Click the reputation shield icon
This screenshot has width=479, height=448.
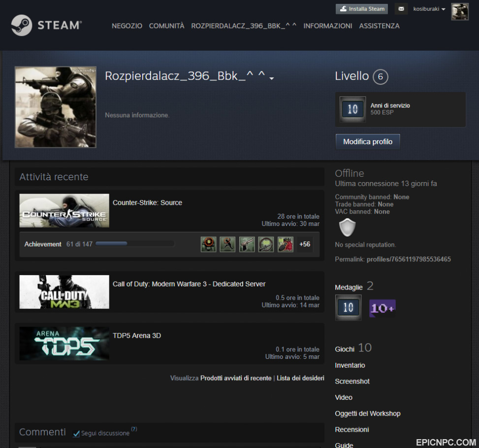(x=348, y=227)
